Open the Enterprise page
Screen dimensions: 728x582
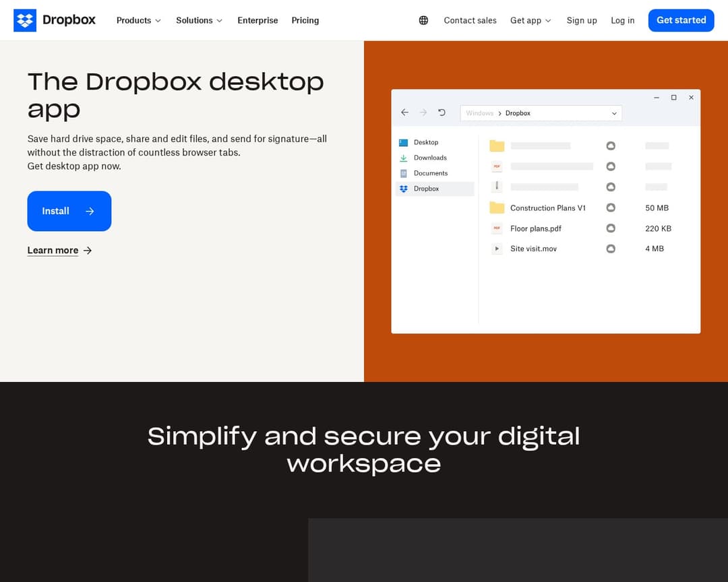click(x=257, y=20)
